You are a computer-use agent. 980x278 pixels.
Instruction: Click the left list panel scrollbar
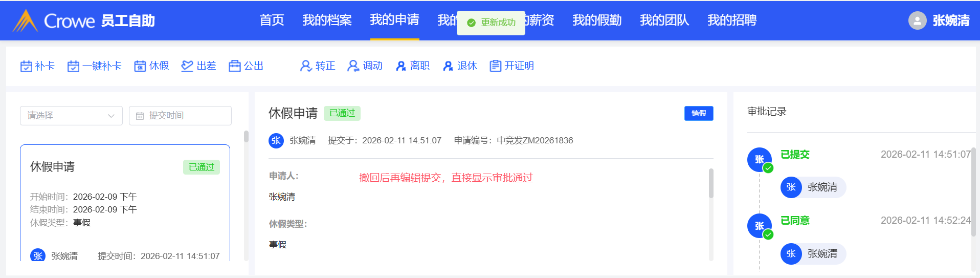(x=246, y=137)
